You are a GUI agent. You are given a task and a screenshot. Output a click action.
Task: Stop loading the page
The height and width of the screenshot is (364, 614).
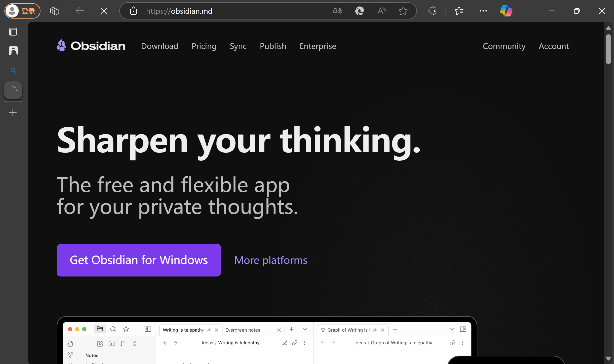(x=104, y=11)
